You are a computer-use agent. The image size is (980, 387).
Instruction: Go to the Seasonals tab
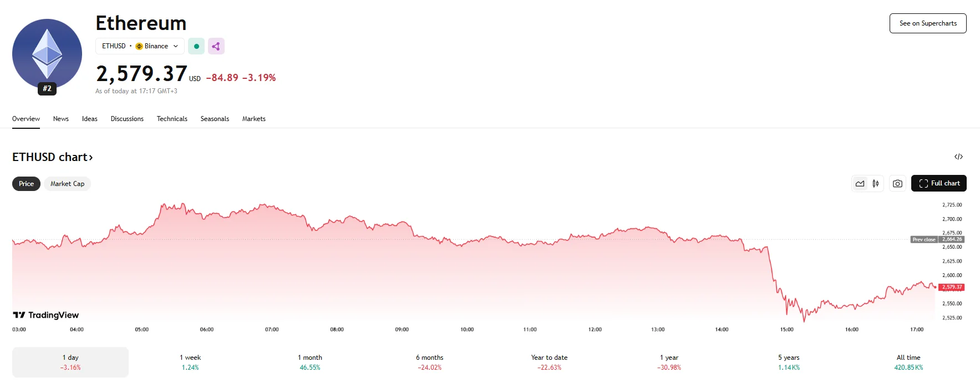[x=215, y=119]
